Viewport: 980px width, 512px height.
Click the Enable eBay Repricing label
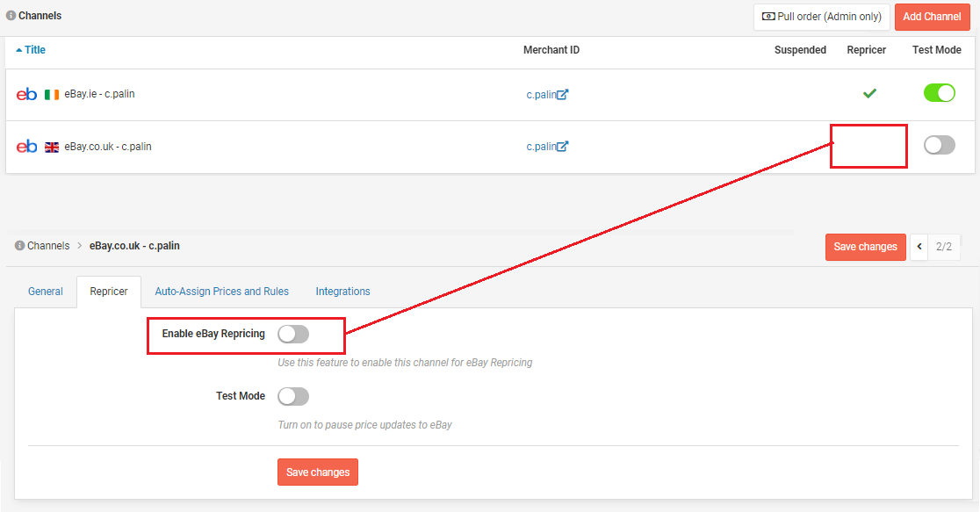coord(213,334)
